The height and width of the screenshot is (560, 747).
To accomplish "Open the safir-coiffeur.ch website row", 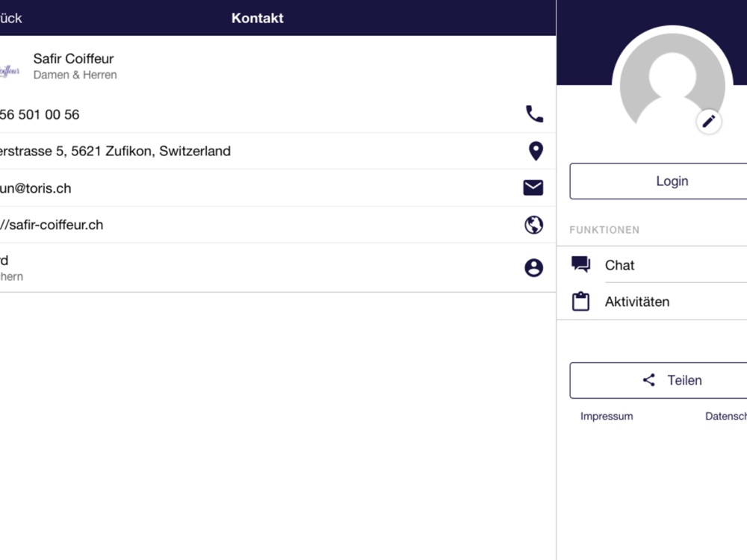I will pyautogui.click(x=278, y=225).
